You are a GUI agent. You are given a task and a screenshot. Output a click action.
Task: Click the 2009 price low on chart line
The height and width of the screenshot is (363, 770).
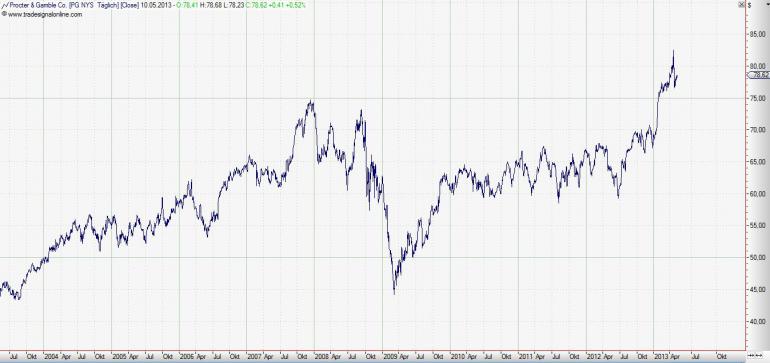point(394,293)
